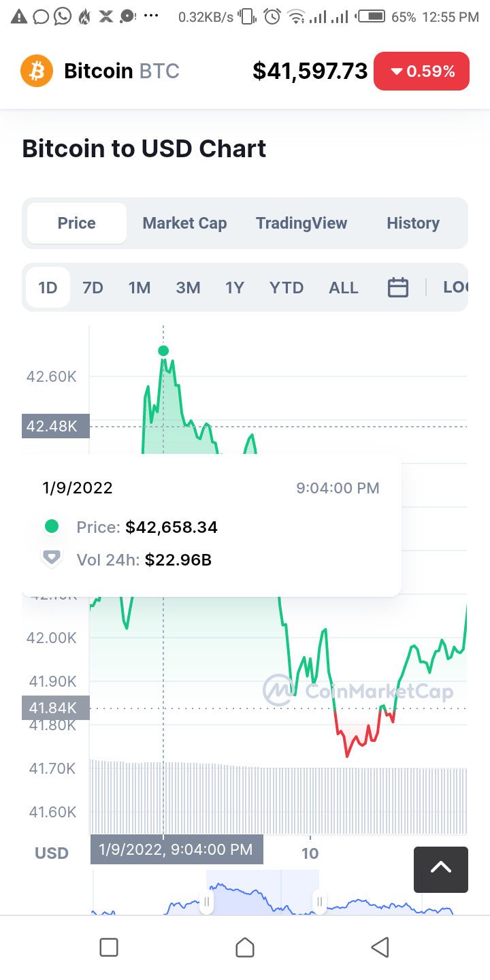
Task: Tap the WhatsApp notification icon in status bar
Action: point(63,16)
